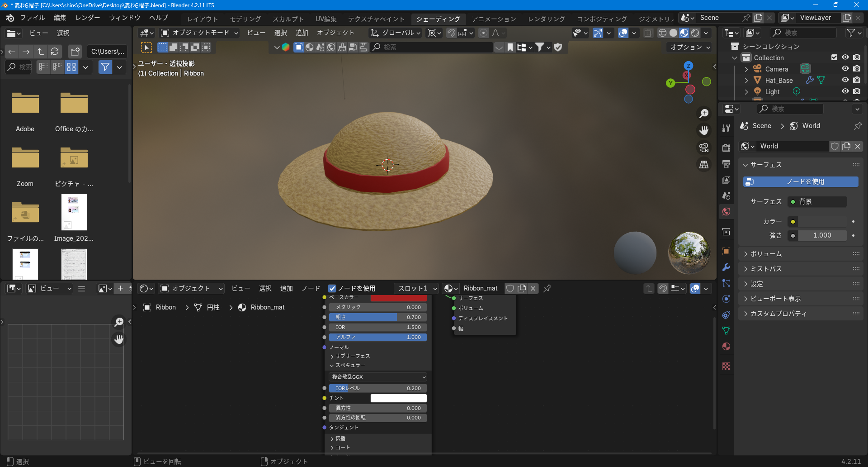Click the Options button in viewport
Viewport: 868px width, 467px height.
click(x=689, y=47)
